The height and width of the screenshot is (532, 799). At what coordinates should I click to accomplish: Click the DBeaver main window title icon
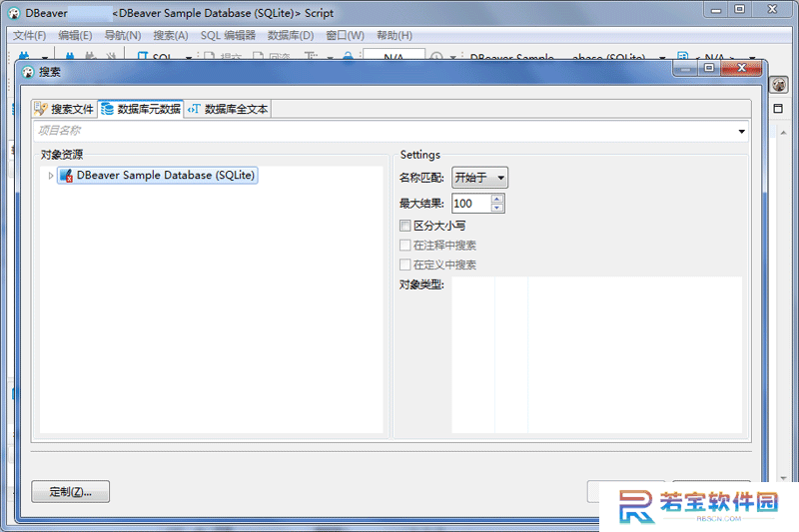tap(14, 13)
